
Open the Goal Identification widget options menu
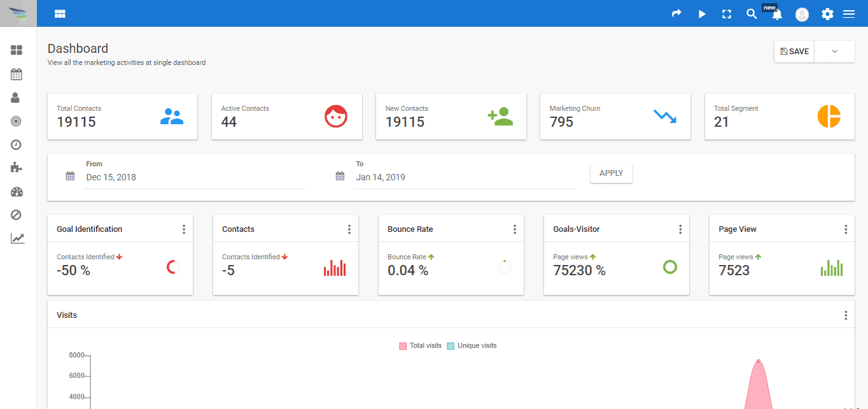coord(183,228)
